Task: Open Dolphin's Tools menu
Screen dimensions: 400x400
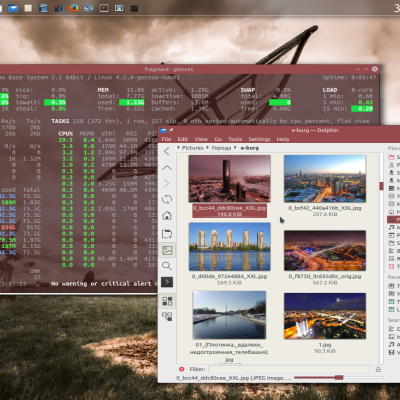Action: (235, 139)
